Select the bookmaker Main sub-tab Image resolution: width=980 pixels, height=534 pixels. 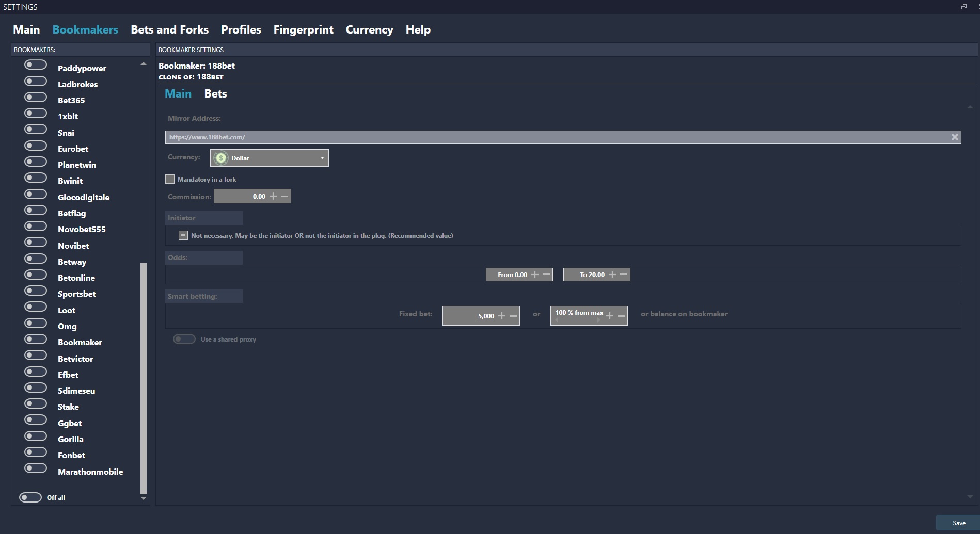(x=178, y=93)
